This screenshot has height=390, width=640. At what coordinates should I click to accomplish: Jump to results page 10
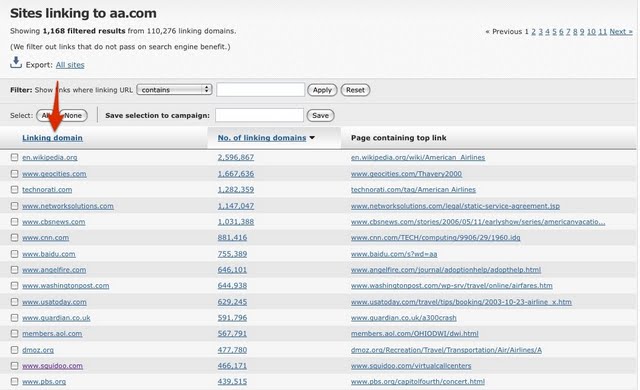coord(591,32)
